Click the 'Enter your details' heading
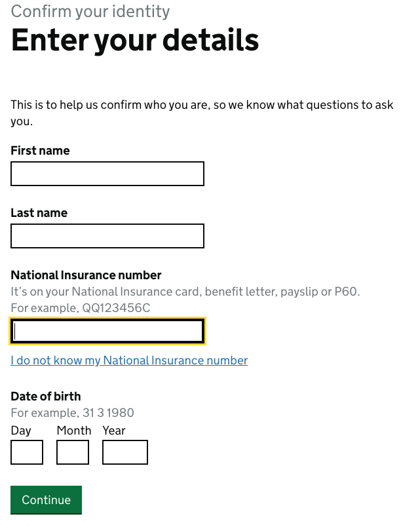The width and height of the screenshot is (420, 527). [x=135, y=41]
